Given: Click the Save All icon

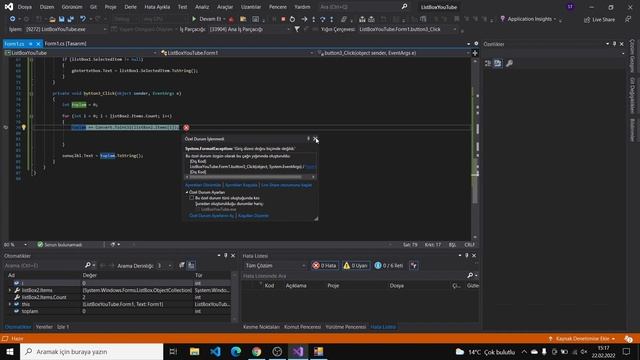Looking at the screenshot, I should pyautogui.click(x=71, y=19).
